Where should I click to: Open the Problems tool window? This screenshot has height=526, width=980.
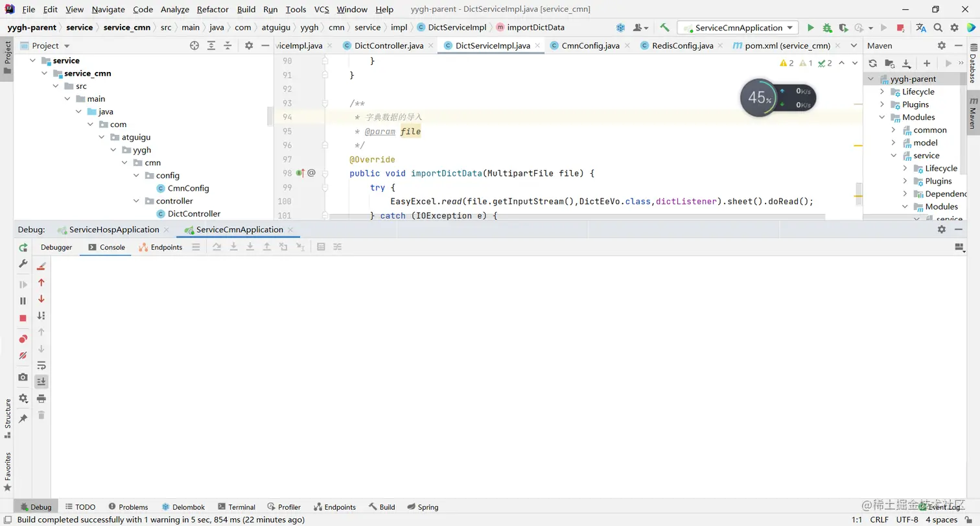[128, 507]
